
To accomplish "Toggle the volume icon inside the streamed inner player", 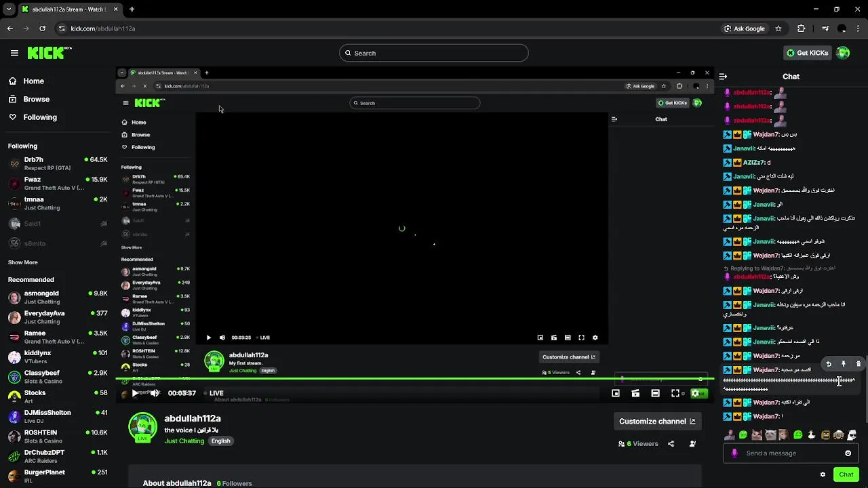I will pos(222,338).
